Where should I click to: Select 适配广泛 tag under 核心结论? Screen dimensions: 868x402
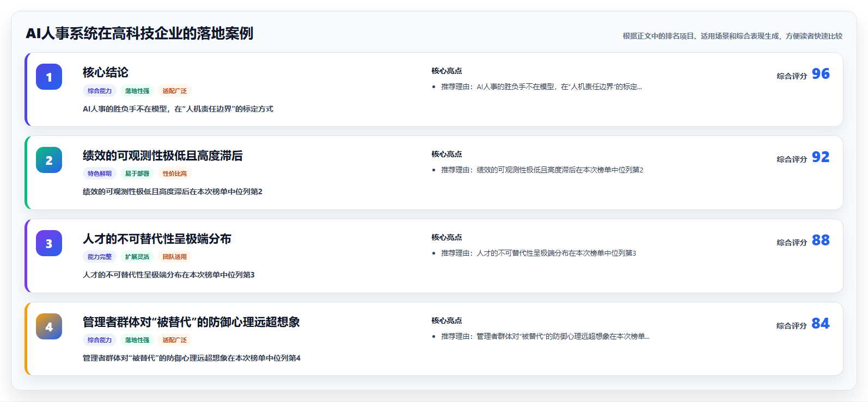(x=175, y=91)
